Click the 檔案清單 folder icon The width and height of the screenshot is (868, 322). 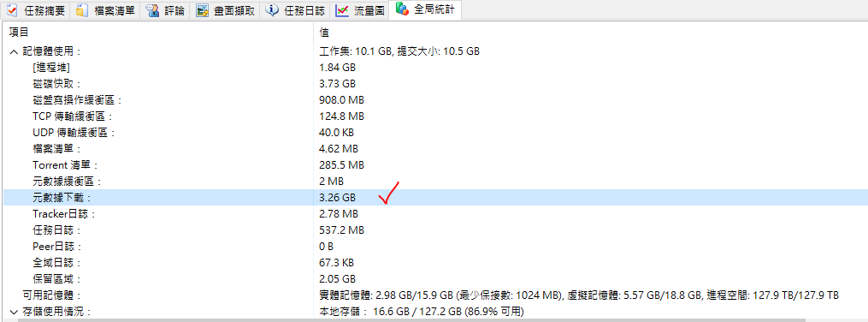pos(82,10)
